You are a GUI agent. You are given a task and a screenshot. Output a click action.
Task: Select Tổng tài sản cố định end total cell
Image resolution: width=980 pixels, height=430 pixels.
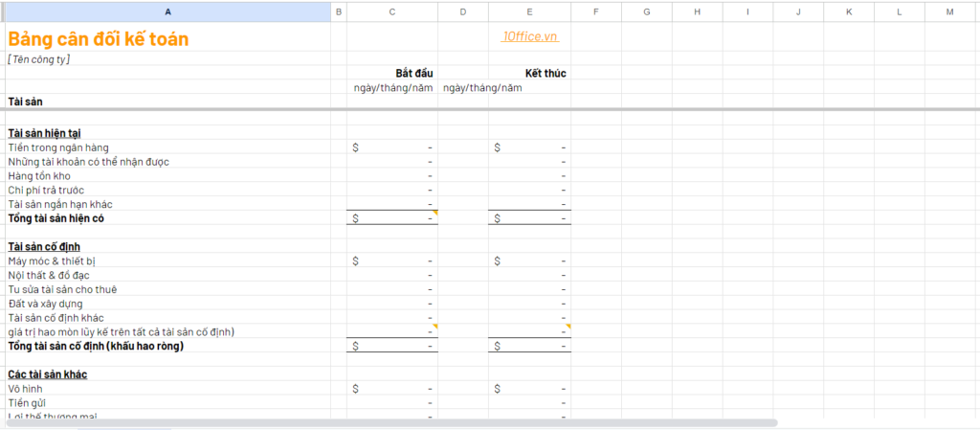point(529,346)
